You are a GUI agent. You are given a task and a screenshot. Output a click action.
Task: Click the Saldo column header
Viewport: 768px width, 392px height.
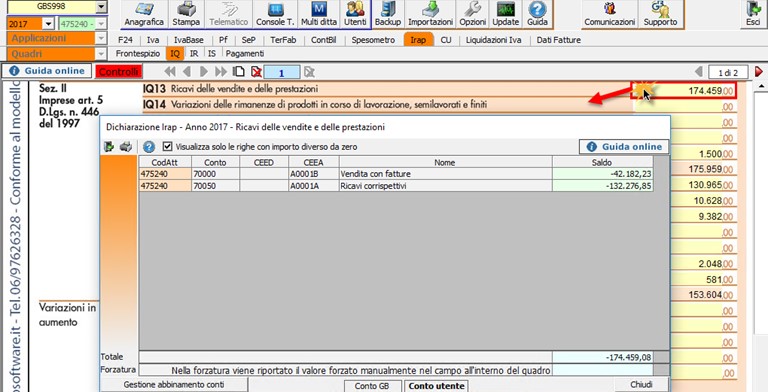click(x=602, y=162)
